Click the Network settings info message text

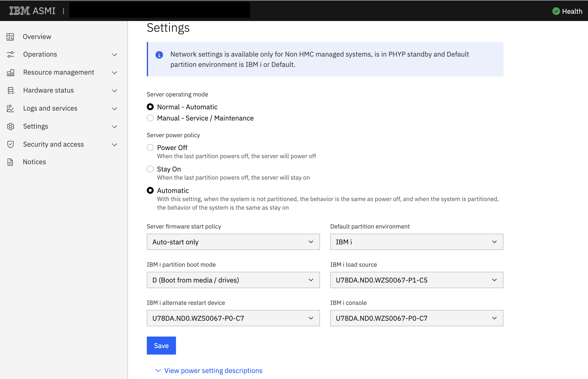[320, 59]
